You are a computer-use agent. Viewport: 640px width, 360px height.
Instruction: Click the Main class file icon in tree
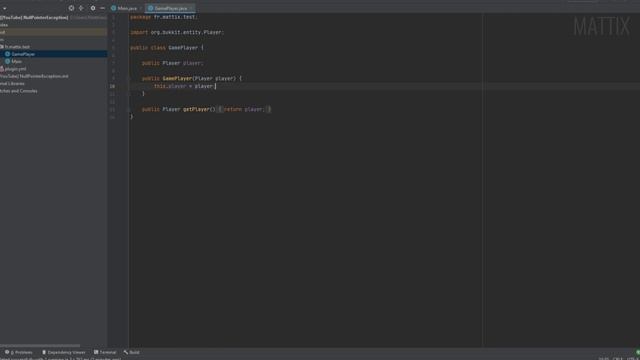pyautogui.click(x=7, y=62)
